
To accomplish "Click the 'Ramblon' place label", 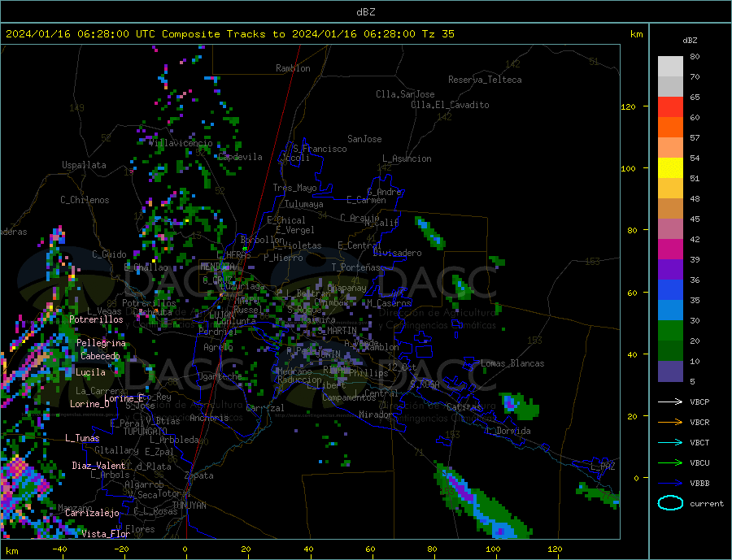I will coord(293,68).
